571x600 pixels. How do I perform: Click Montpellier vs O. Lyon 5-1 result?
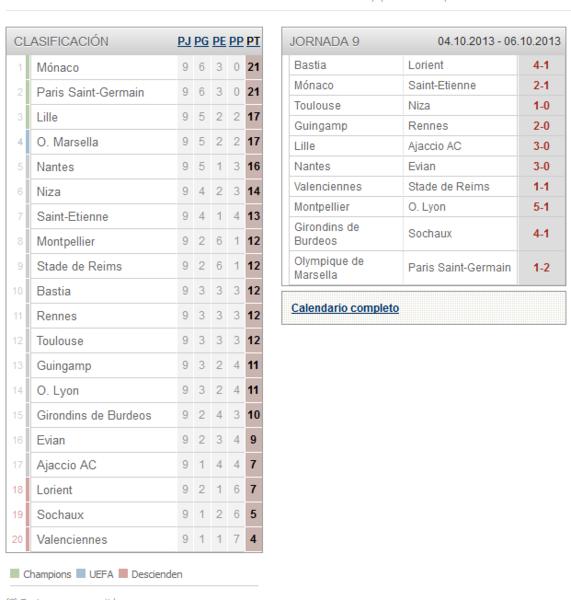(x=541, y=207)
